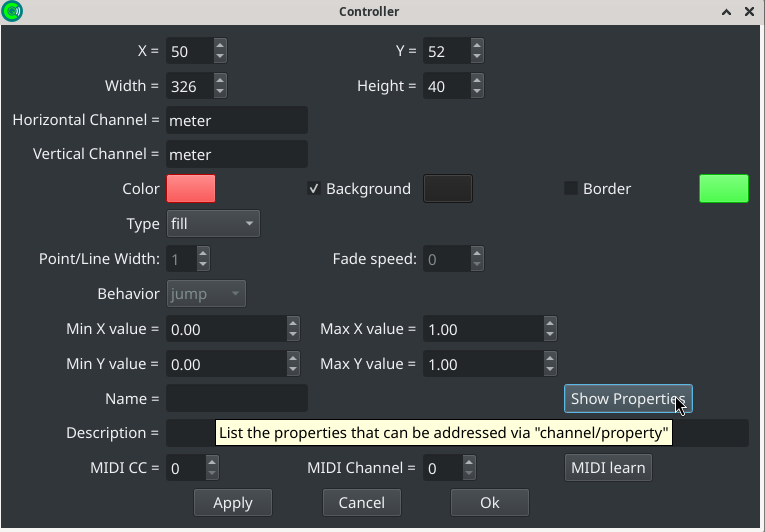The image size is (765, 532).
Task: Increase MIDI CC with up arrow
Action: (212, 462)
